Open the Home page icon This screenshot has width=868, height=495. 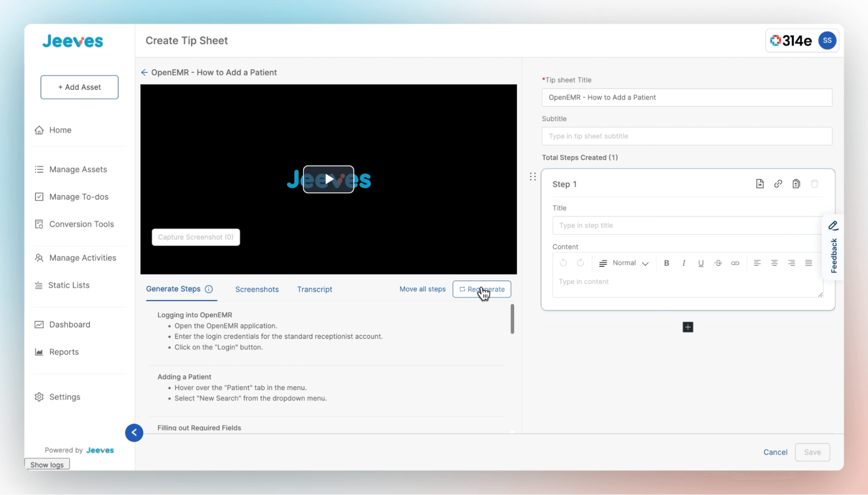39,130
